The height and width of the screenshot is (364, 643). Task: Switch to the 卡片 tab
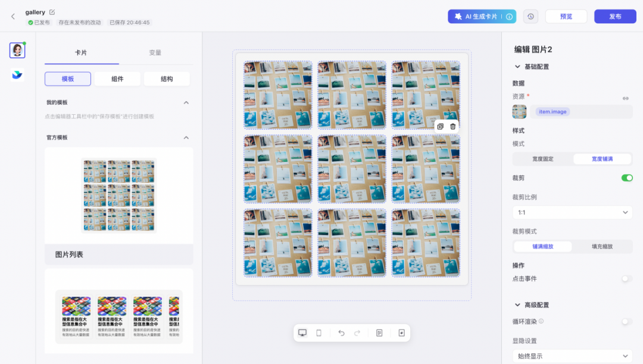[81, 53]
